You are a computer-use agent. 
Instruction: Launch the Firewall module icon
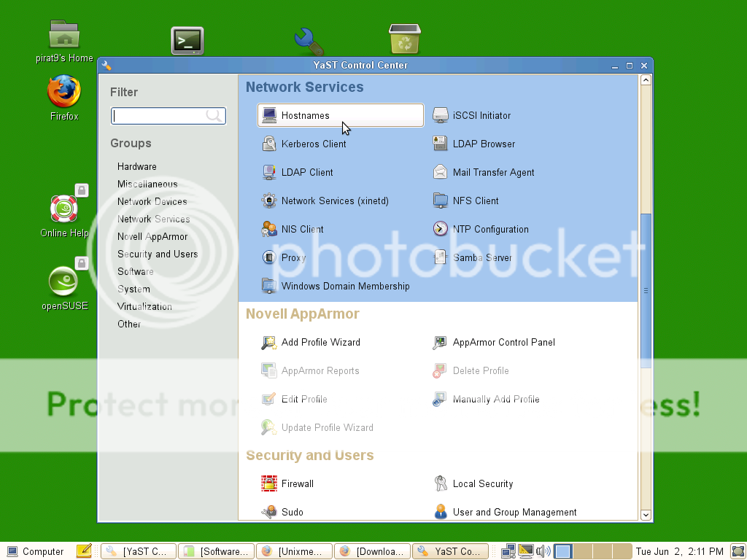(x=269, y=483)
